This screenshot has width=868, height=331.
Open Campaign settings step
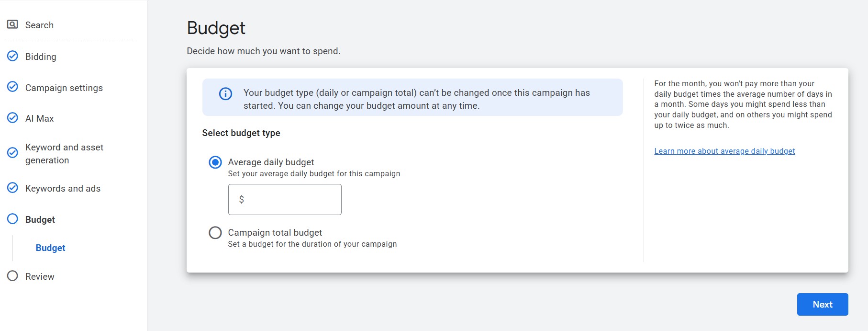tap(64, 88)
